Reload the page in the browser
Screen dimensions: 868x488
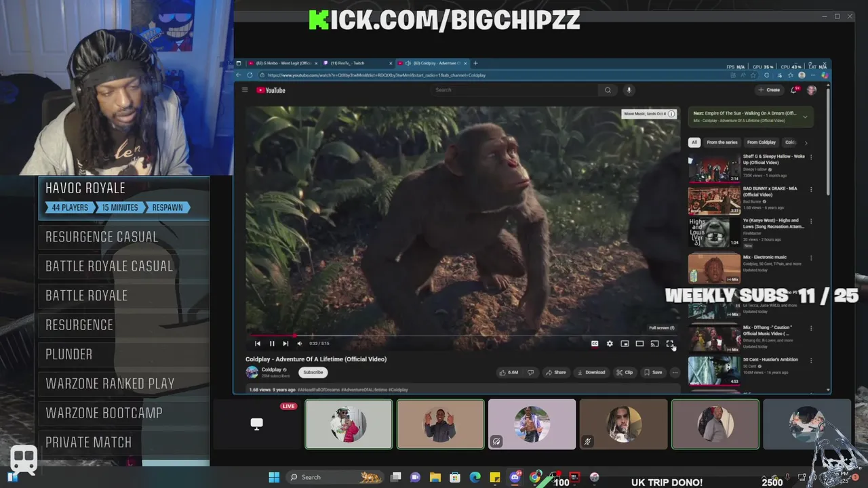(x=250, y=75)
